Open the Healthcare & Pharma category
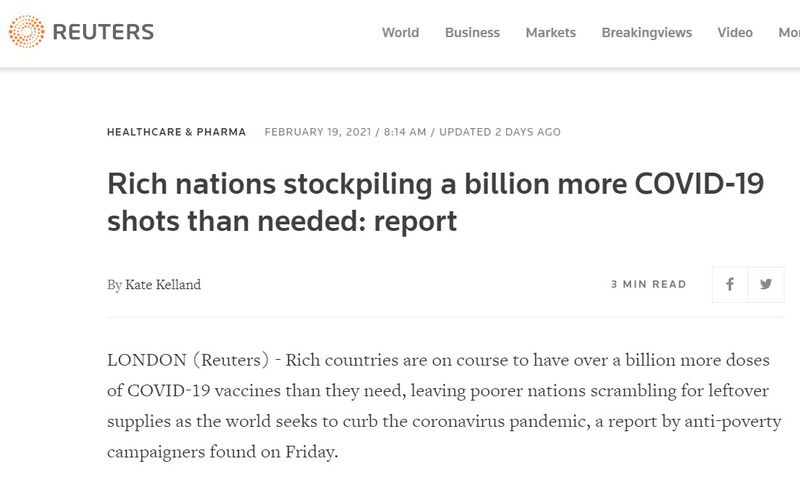This screenshot has height=480, width=800. click(176, 132)
